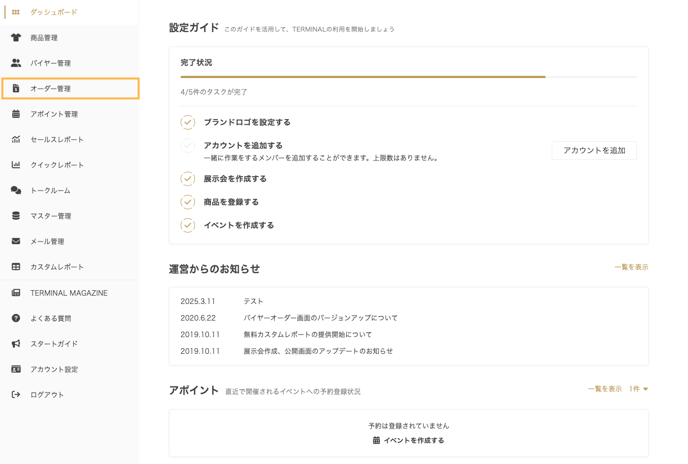Click the line chart icon for セールスレポート
Viewport: 688px width, 464px height.
[16, 140]
